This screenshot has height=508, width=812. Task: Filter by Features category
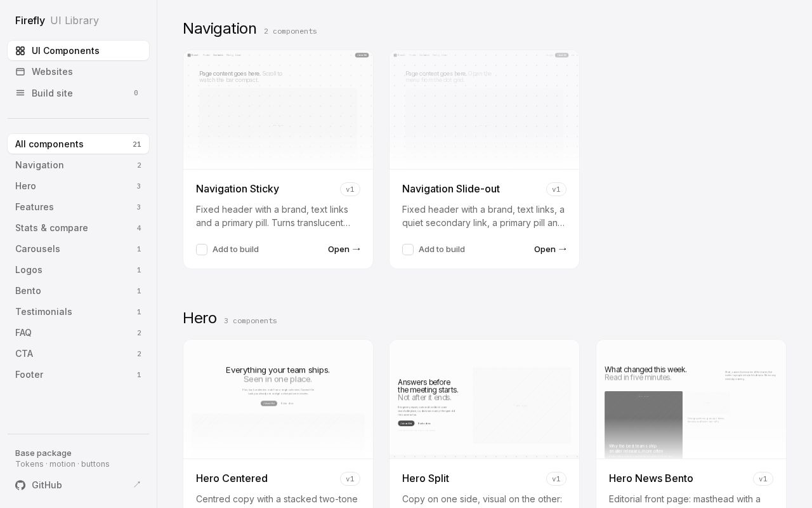(78, 207)
